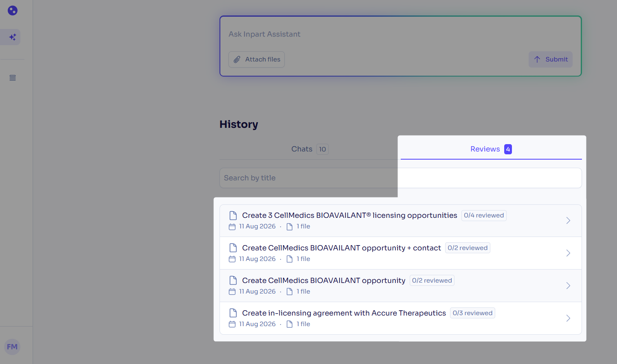Open the stacked list icon in sidebar
617x364 pixels.
pos(13,78)
